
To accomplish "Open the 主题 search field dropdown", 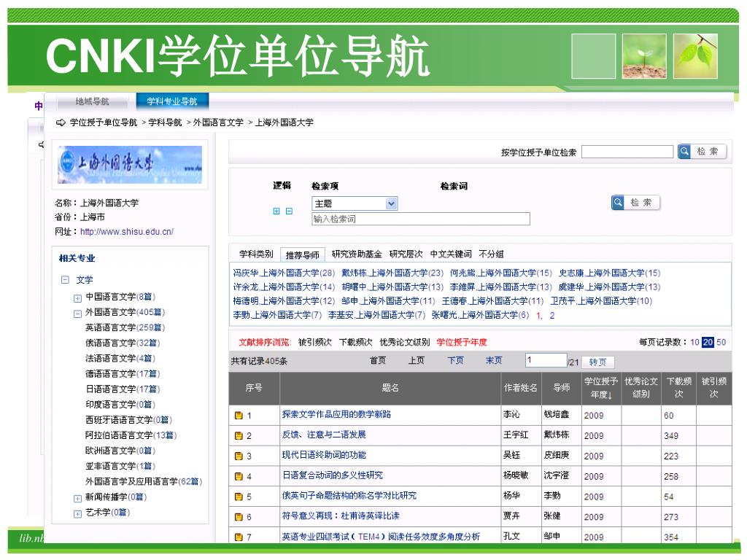I will pyautogui.click(x=355, y=203).
